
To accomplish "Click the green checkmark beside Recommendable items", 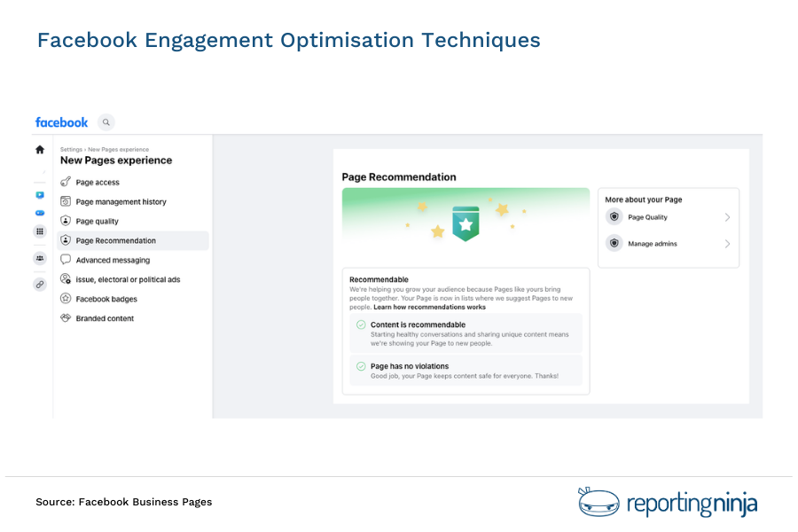I will click(359, 325).
